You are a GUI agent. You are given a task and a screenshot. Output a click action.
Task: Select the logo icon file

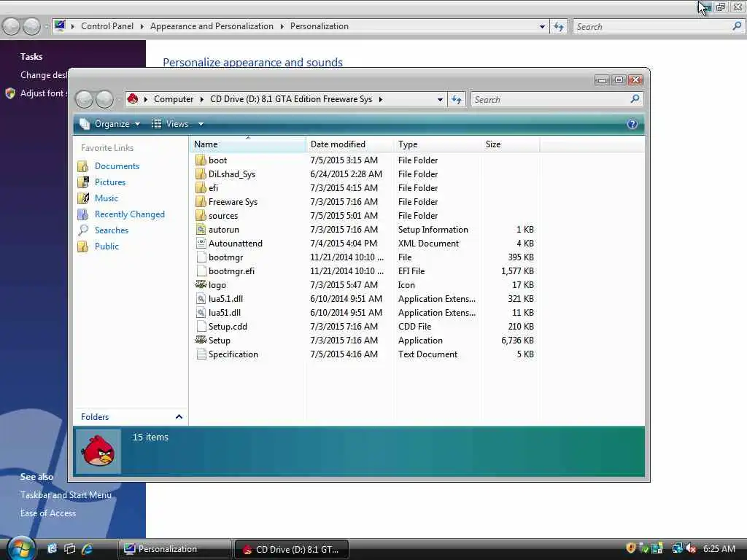201,285
